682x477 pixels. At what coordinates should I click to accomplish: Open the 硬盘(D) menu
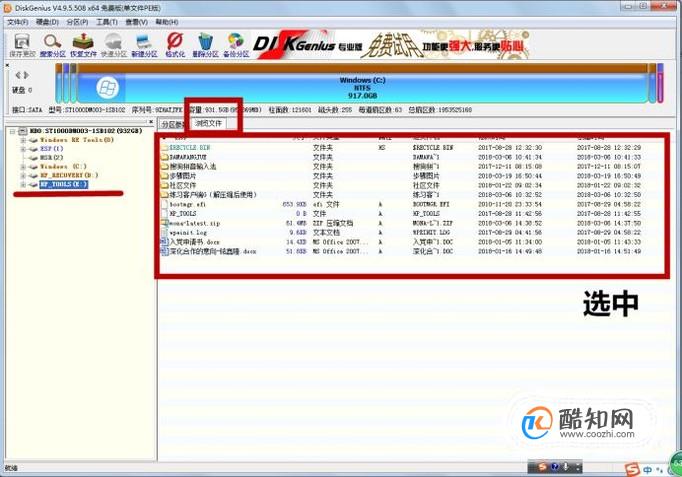[47, 22]
